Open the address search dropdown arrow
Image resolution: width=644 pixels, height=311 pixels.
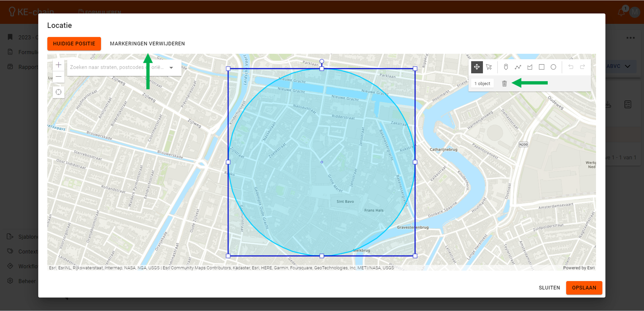[x=171, y=68]
